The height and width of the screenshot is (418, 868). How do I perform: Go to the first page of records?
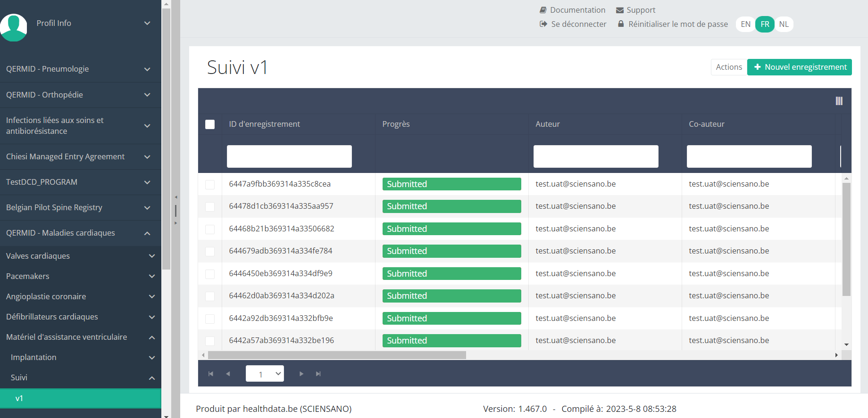tap(211, 374)
